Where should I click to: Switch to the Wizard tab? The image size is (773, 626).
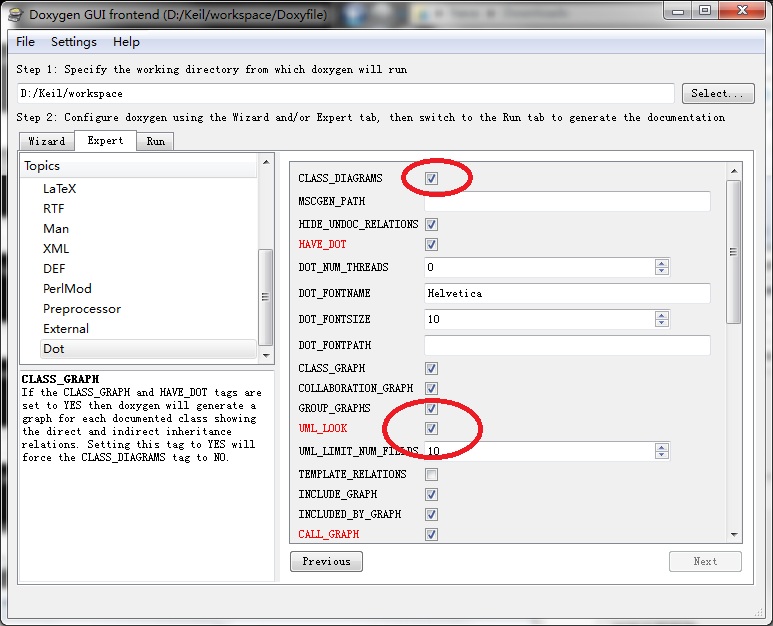tap(47, 141)
